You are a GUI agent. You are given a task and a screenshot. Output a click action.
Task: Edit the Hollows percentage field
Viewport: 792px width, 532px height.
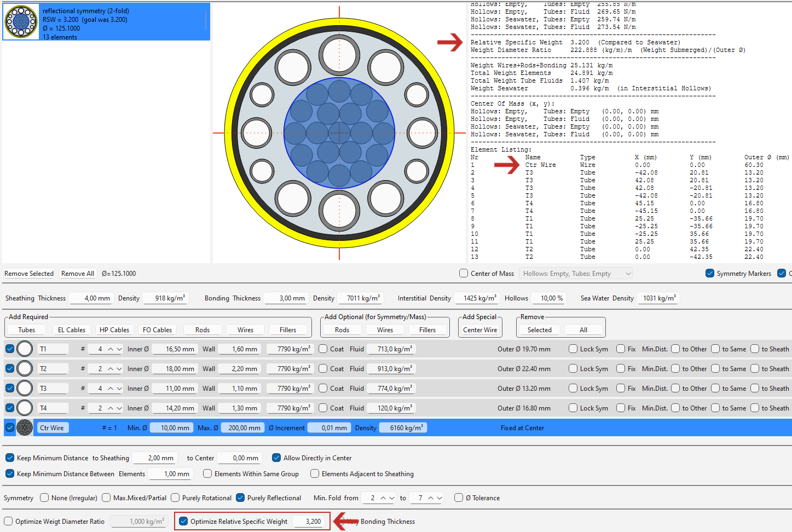pyautogui.click(x=549, y=298)
